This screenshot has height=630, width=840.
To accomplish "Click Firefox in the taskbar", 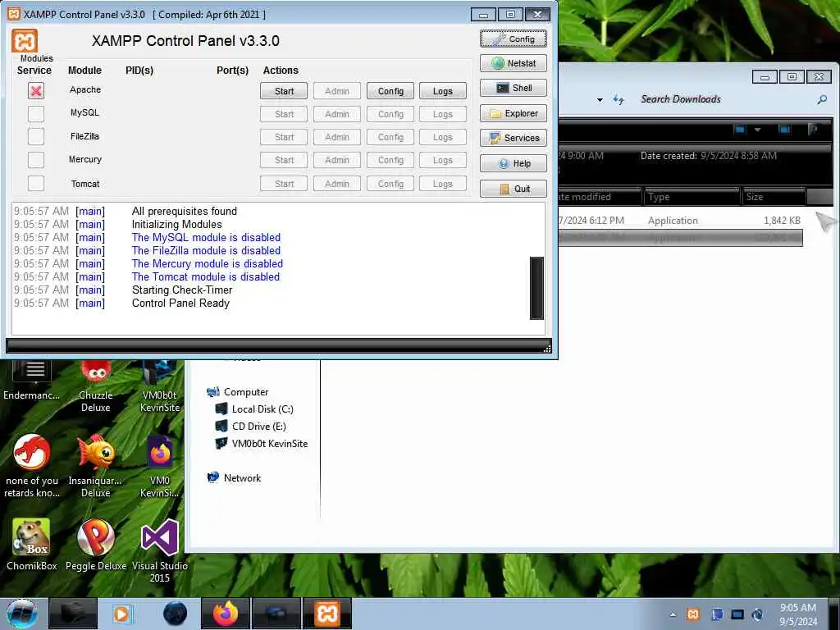I will click(225, 614).
